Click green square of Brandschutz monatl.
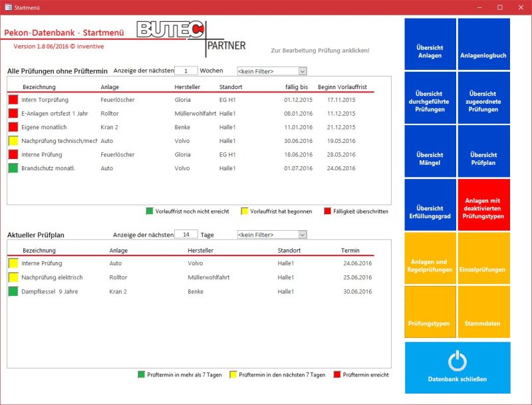The height and width of the screenshot is (405, 532). 13,168
